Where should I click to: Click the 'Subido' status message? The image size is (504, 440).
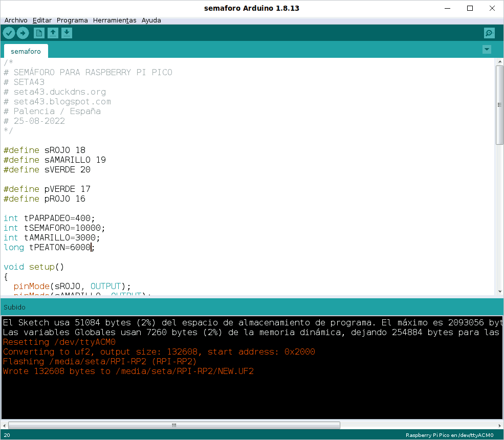click(x=14, y=307)
